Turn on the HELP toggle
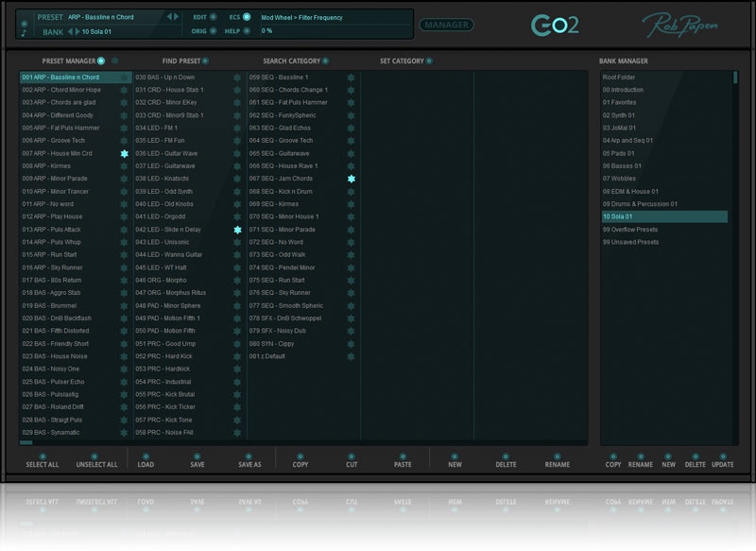Viewport: 756px width, 551px height. coord(247,31)
